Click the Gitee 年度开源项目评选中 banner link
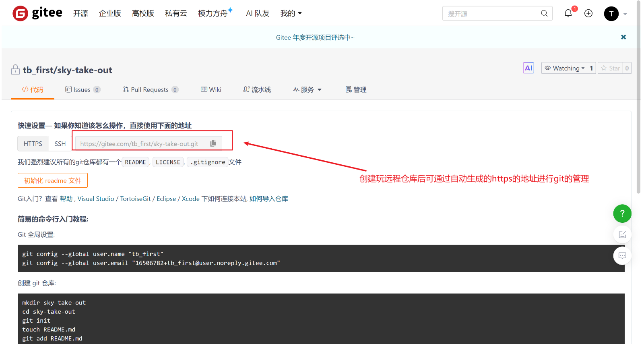This screenshot has height=344, width=644. coord(315,37)
